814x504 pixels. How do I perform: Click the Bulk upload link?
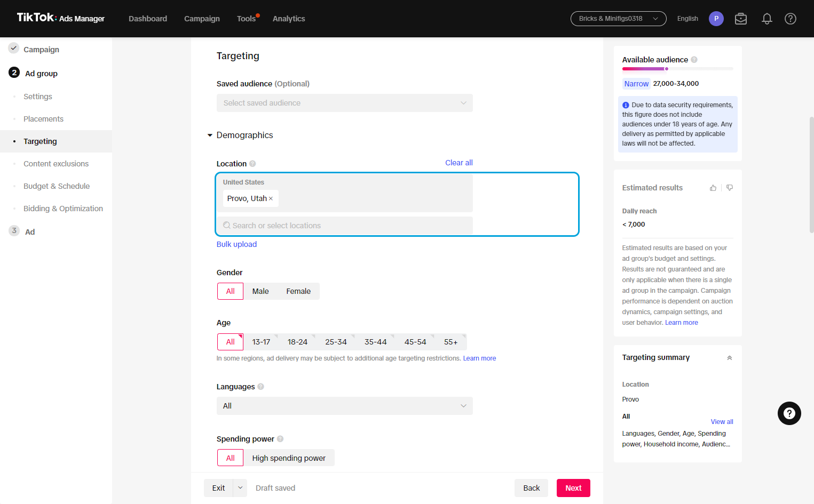click(236, 244)
